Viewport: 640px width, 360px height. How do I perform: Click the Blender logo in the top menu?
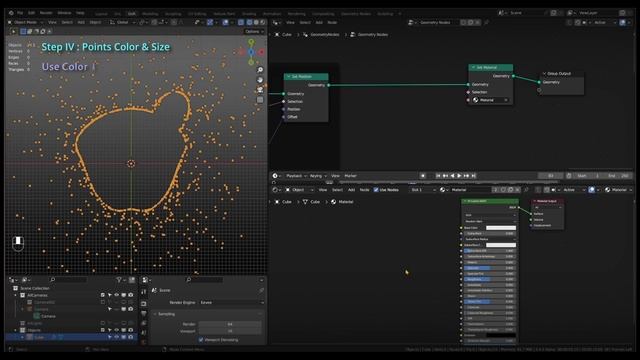coord(11,13)
